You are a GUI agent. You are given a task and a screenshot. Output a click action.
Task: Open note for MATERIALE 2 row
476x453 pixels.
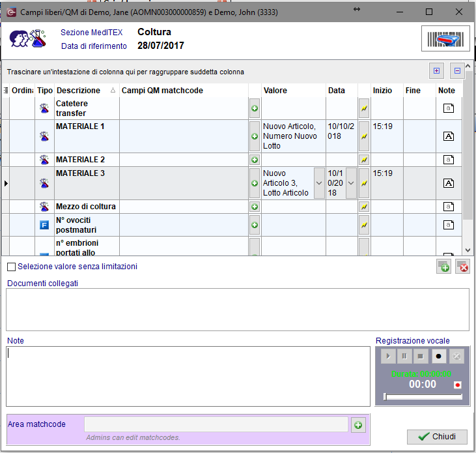[x=449, y=160]
